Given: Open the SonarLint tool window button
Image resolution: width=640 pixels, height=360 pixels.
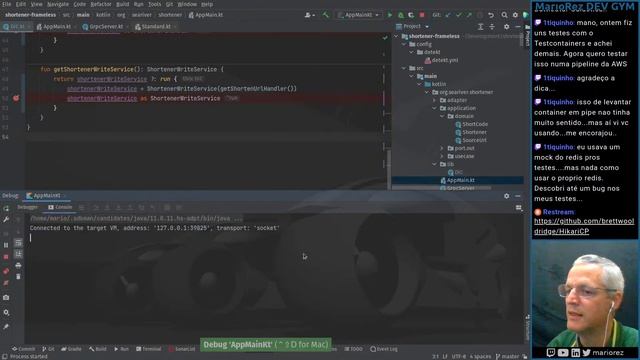Looking at the screenshot, I should tap(182, 349).
